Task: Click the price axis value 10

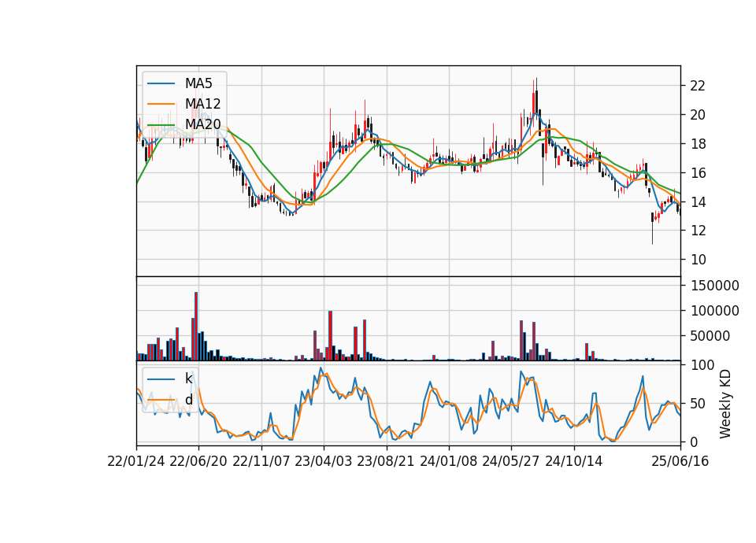Action: tap(698, 259)
